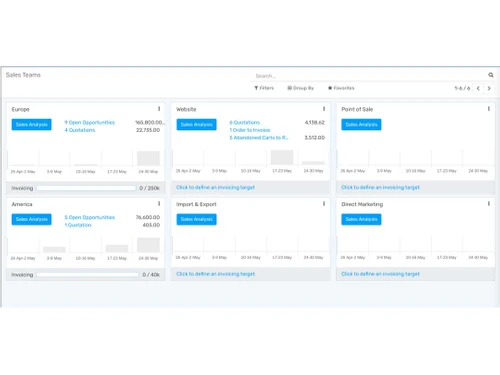Screen dimensions: 500x375
Task: Open the America card kebab menu
Action: (x=159, y=203)
